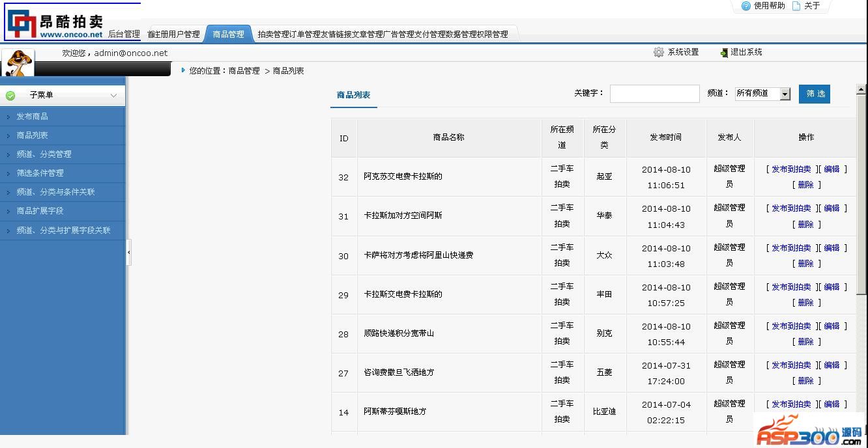Viewport: 868px width, 448px height.
Task: Open the 频道 所有频道 dropdown
Action: (x=785, y=94)
